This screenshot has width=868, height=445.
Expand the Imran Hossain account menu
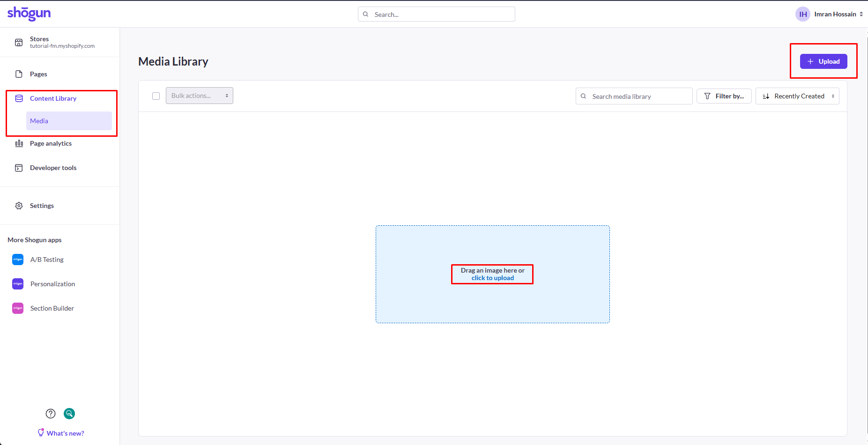[838, 14]
